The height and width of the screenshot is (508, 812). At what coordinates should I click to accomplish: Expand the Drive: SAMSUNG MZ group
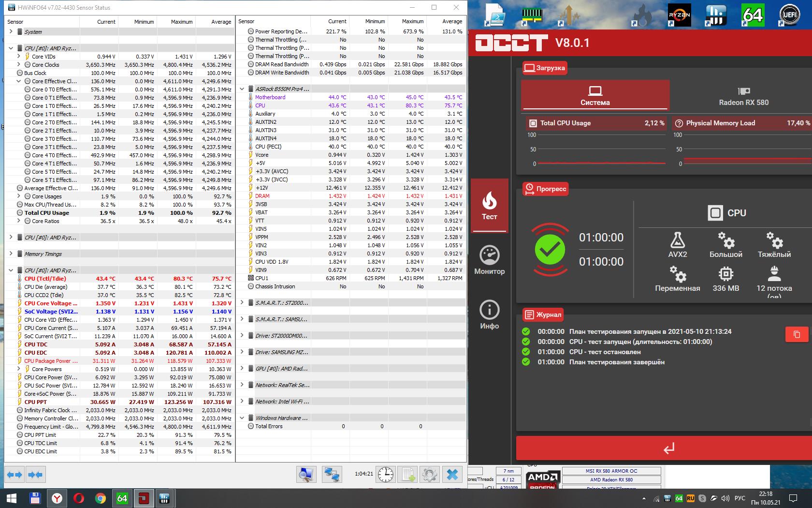pyautogui.click(x=242, y=352)
